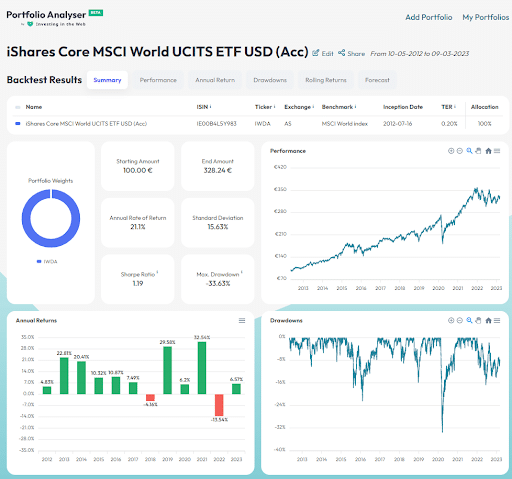Click ISIN info icon in table header
The height and width of the screenshot is (479, 512).
[211, 106]
